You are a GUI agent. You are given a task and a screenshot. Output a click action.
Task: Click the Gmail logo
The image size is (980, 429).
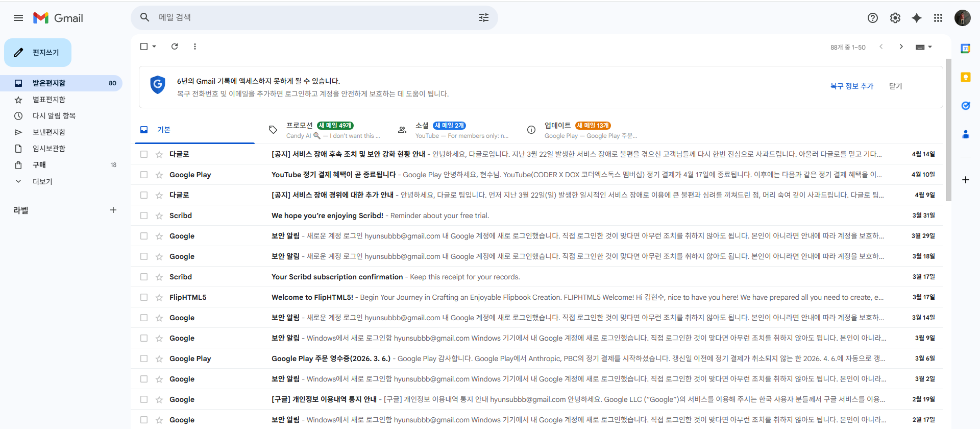coord(58,18)
